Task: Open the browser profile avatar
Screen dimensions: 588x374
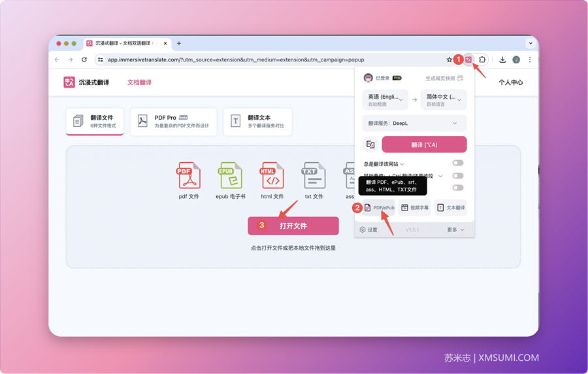Action: 516,59
